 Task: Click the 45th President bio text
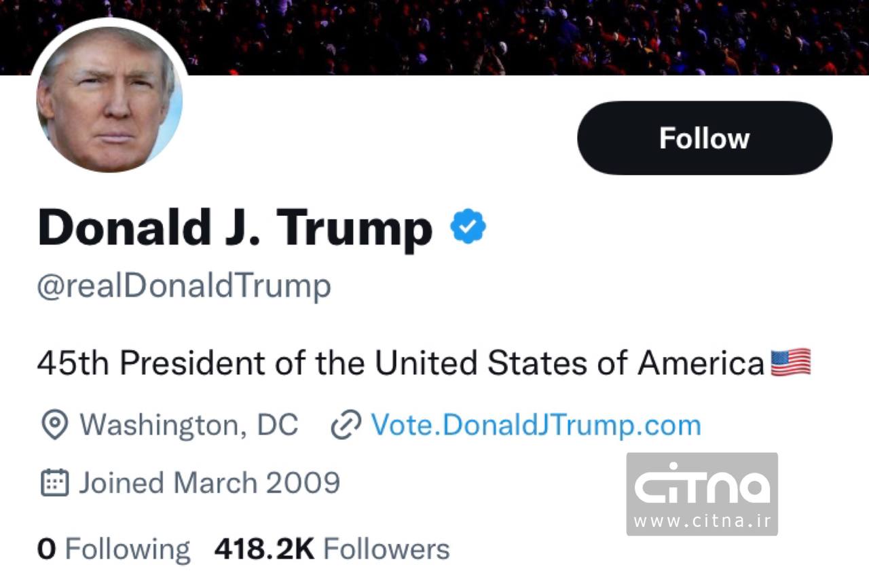click(x=401, y=363)
